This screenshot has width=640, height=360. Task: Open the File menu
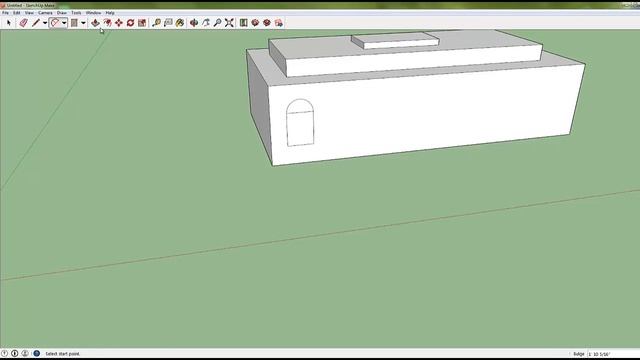5,13
